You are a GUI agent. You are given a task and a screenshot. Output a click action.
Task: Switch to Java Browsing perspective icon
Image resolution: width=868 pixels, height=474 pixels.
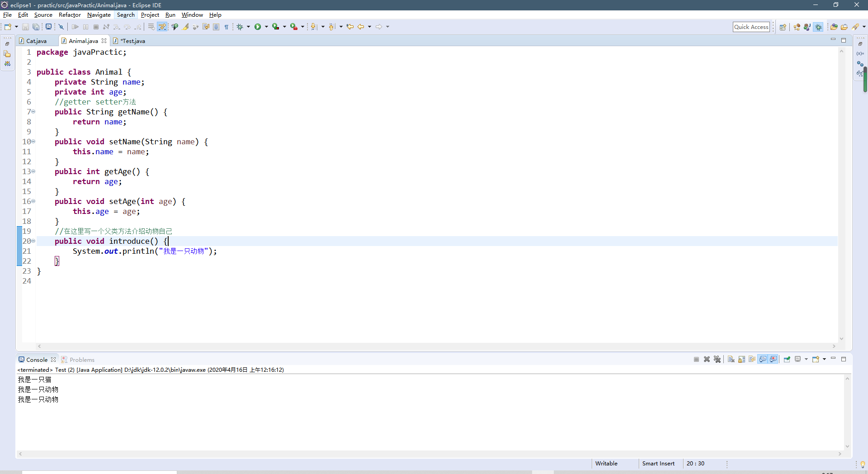pos(807,27)
